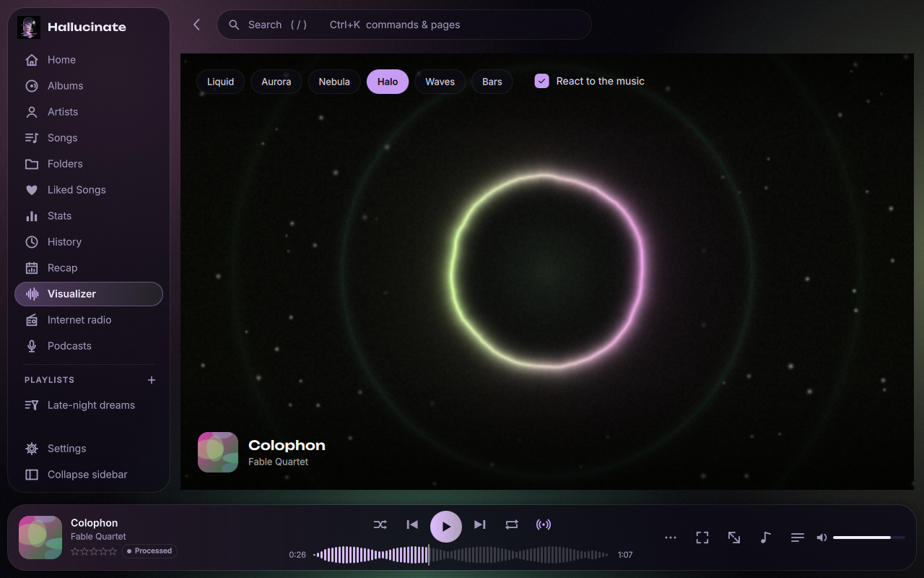
Task: Open Liked Songs heart item
Action: [89, 190]
